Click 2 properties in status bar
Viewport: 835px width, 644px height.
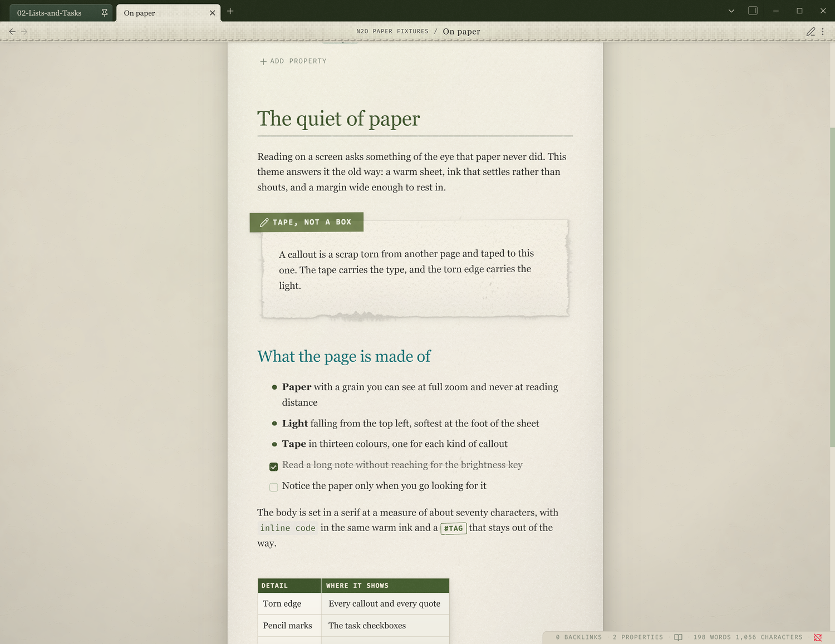tap(638, 637)
